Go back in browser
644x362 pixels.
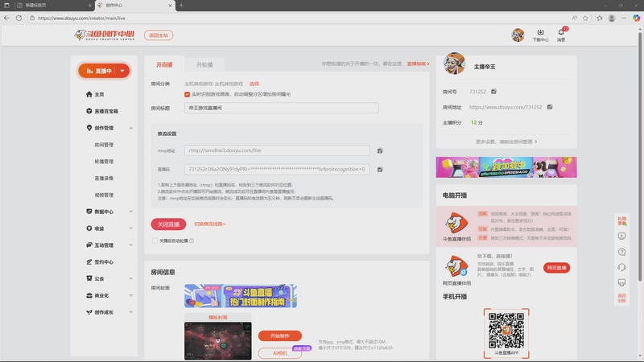point(6,18)
